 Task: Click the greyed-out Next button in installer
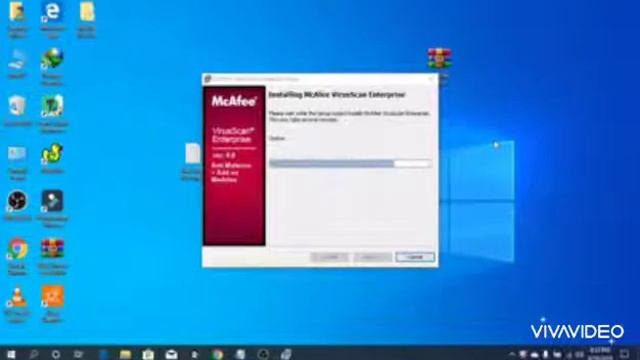pyautogui.click(x=373, y=257)
